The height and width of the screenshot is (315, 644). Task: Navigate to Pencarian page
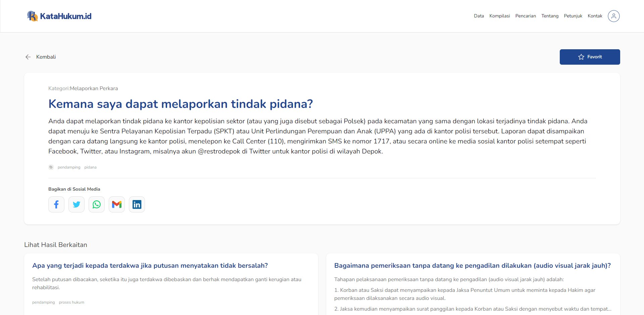click(526, 16)
